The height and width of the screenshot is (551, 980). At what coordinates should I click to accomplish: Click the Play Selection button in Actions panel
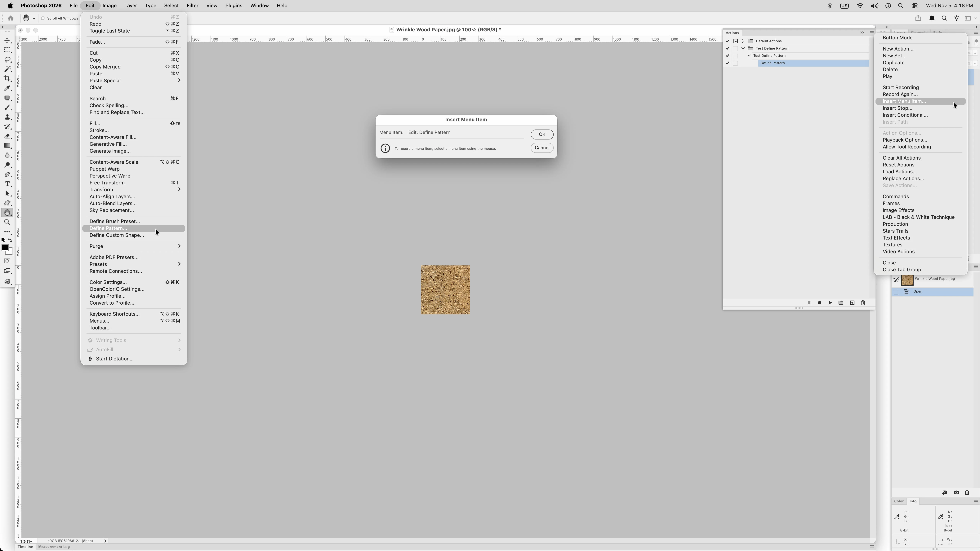pos(830,303)
